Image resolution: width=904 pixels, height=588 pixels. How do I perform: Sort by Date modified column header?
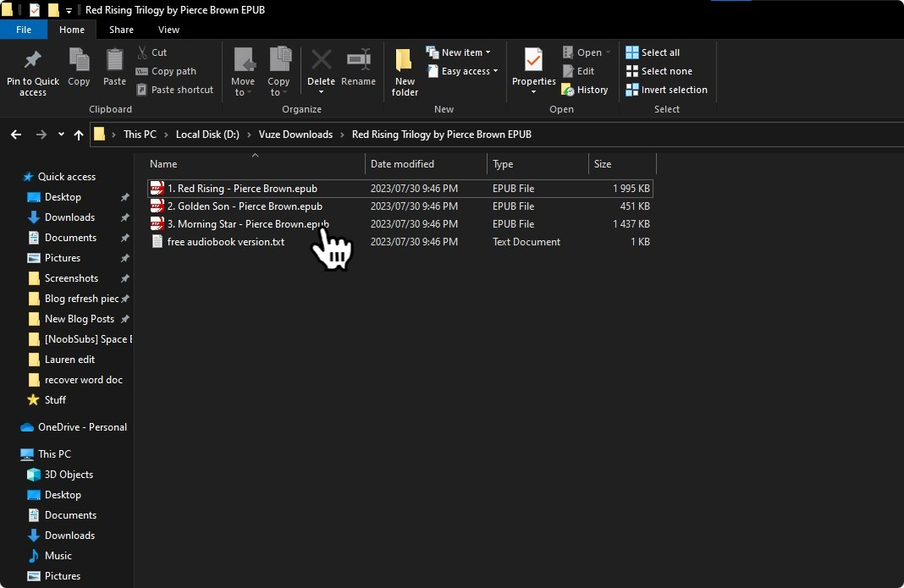point(426,164)
